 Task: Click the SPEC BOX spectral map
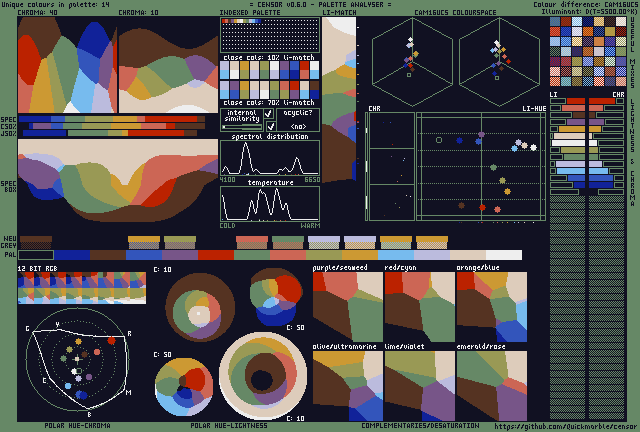pyautogui.click(x=118, y=181)
